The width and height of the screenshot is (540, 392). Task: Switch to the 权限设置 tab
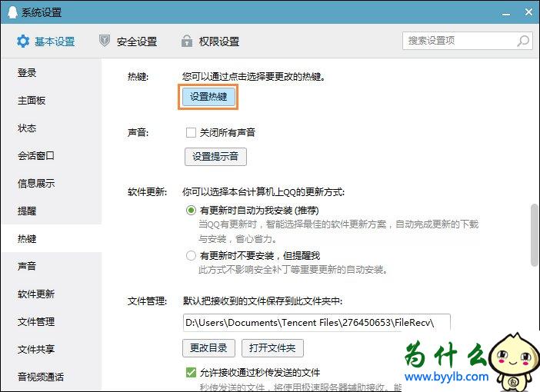210,42
